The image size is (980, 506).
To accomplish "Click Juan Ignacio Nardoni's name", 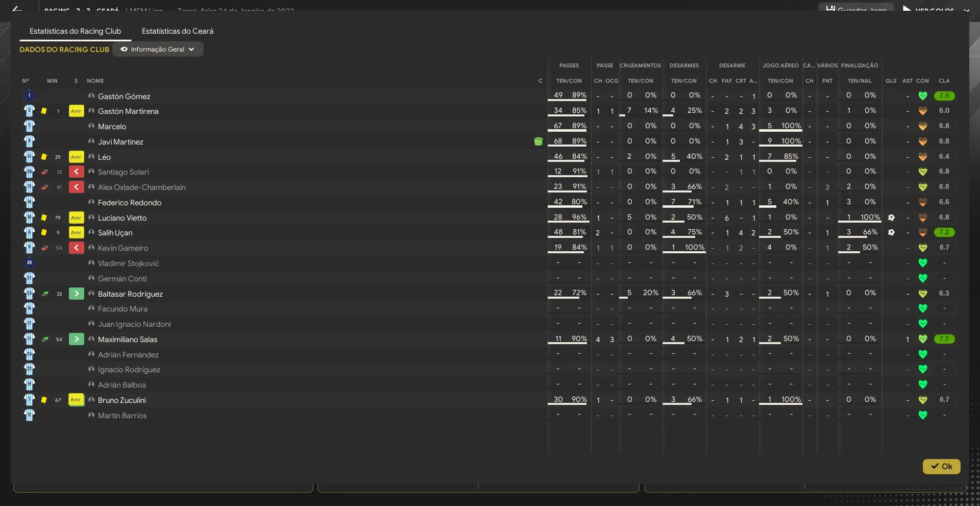I will (134, 324).
